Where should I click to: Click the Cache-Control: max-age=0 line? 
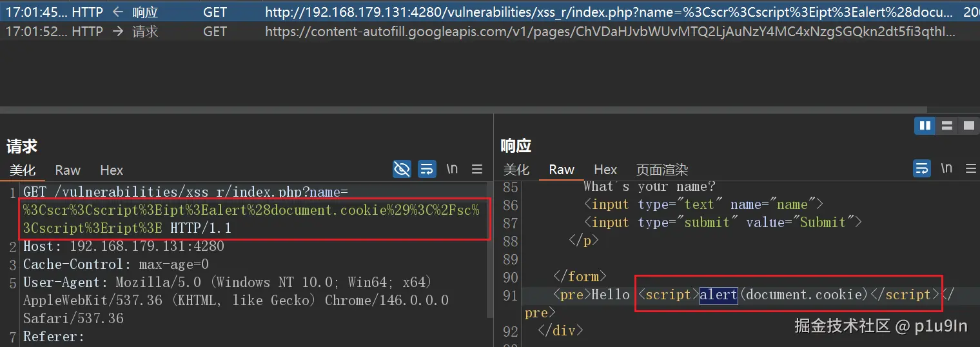click(x=116, y=264)
